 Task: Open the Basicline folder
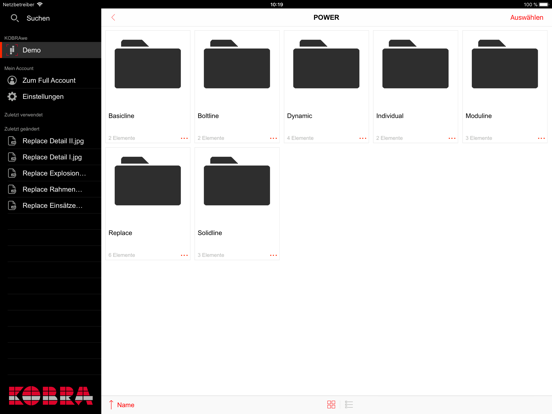(148, 87)
